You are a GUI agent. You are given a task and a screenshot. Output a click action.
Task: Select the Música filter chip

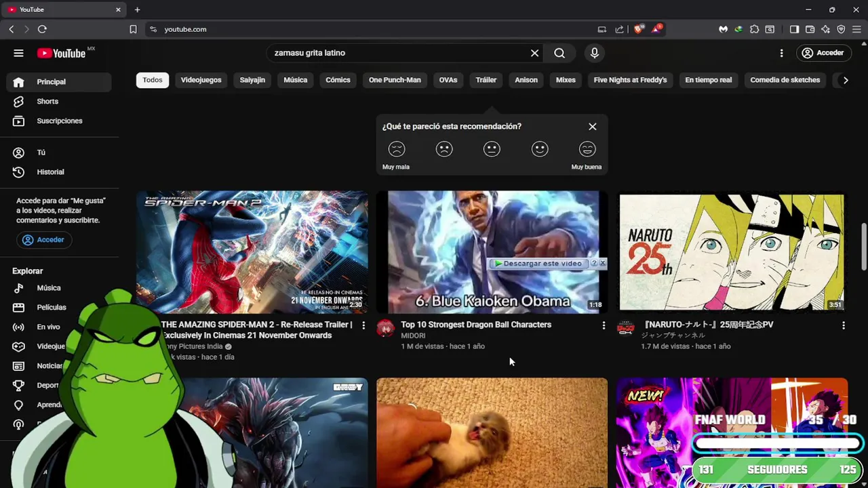(x=295, y=80)
